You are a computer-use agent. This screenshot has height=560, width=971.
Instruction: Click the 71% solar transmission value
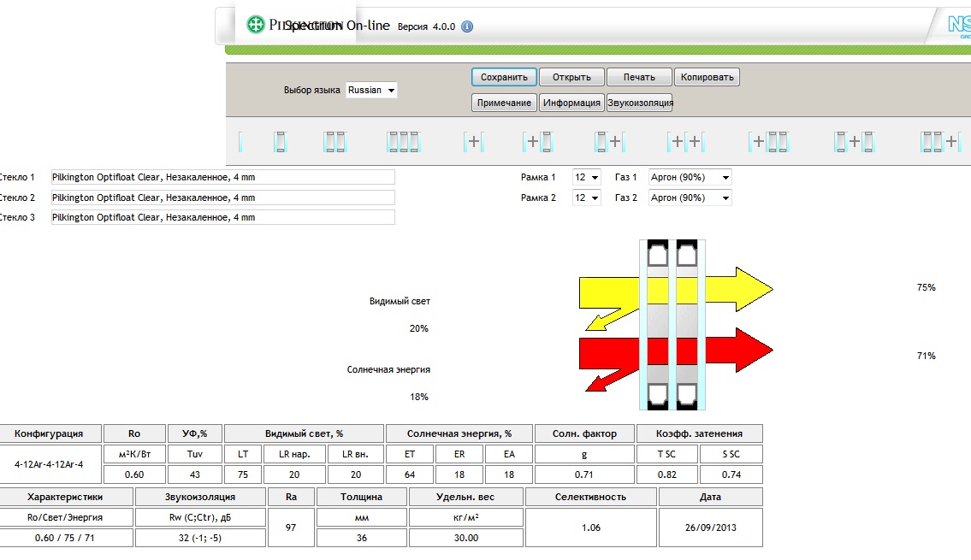tap(926, 355)
